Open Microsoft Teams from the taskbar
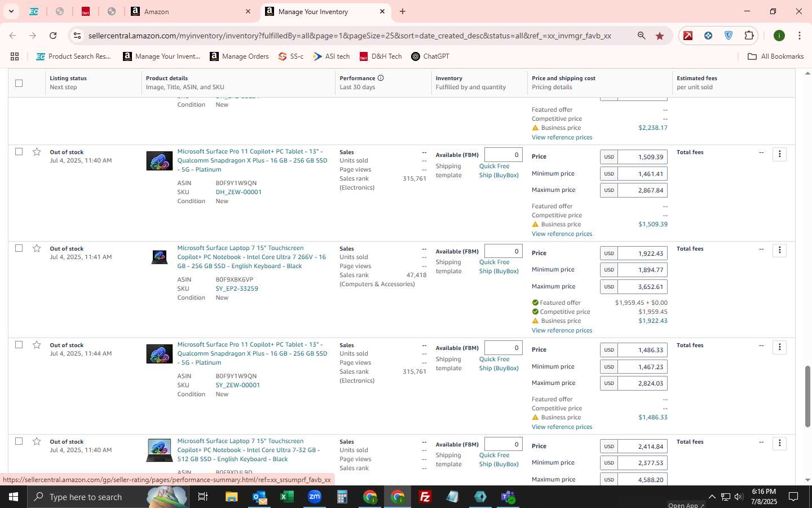 (508, 497)
